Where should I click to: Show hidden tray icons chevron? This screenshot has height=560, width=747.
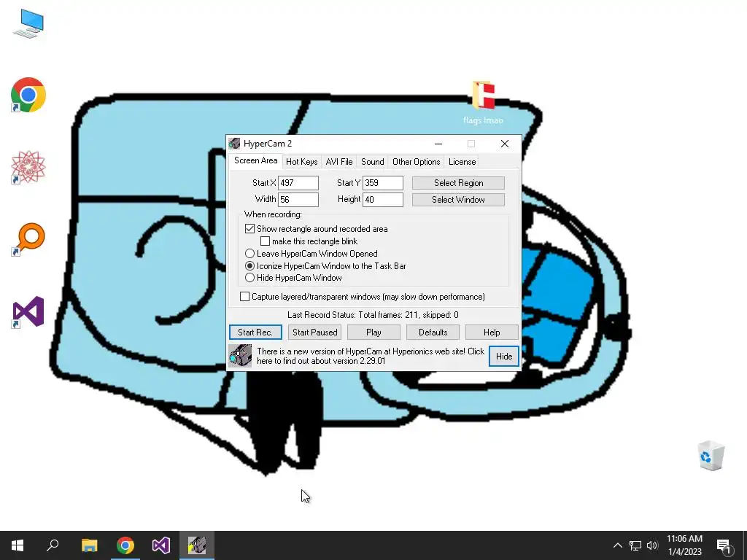[617, 545]
